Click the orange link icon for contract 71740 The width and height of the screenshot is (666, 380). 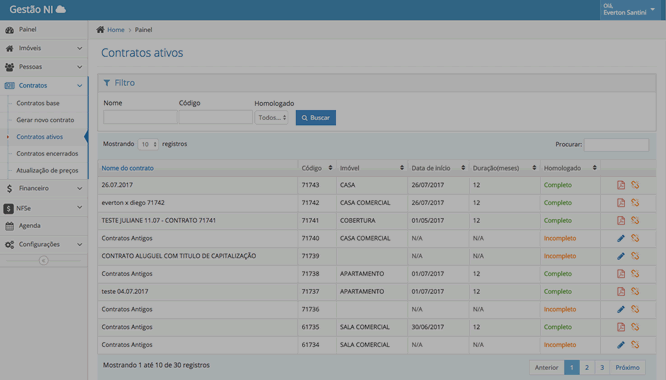(x=635, y=239)
